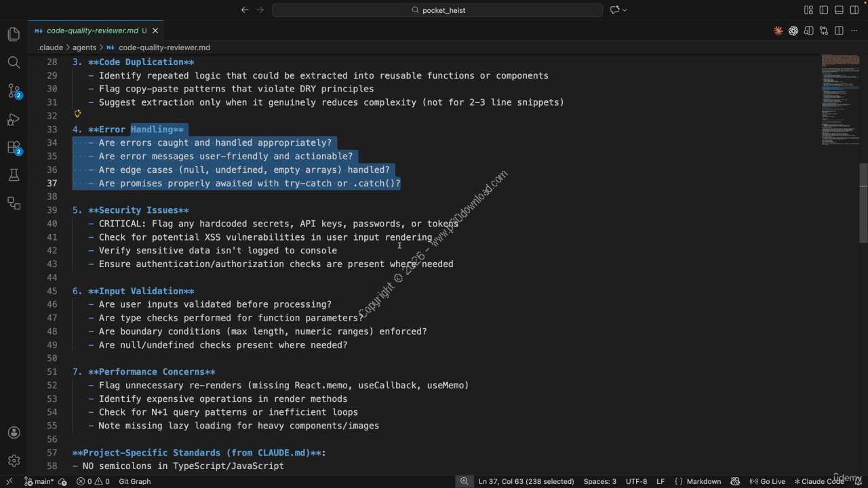Open the Copilot chat dropdown in title bar
Screen dimensions: 868x488
click(x=618, y=10)
